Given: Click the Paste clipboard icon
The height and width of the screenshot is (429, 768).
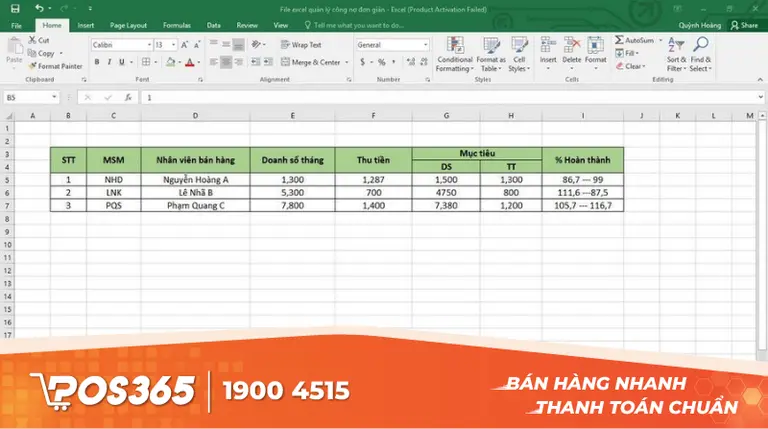Looking at the screenshot, I should pyautogui.click(x=14, y=47).
